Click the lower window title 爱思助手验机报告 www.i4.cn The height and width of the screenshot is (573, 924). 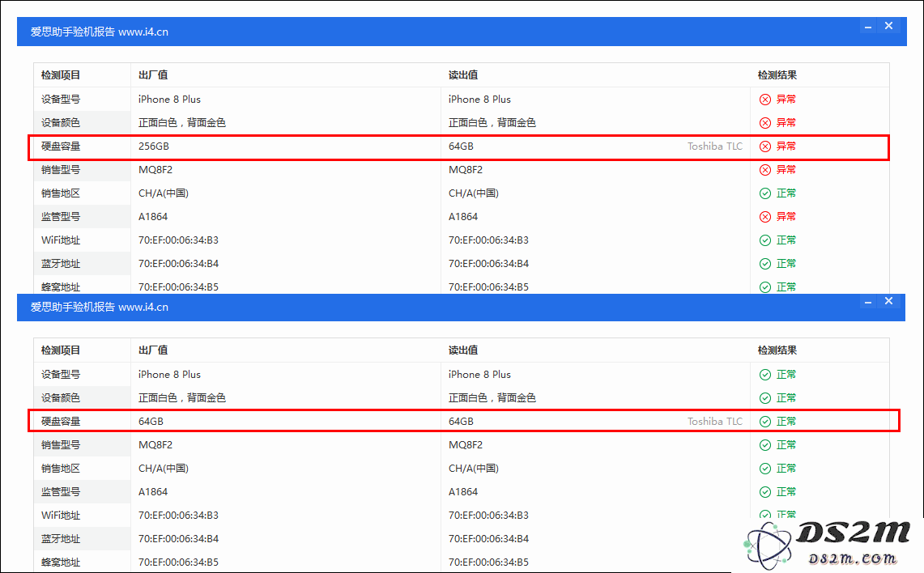coord(100,307)
